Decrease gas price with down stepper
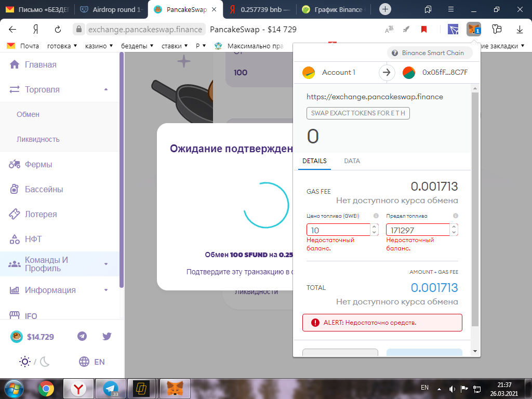Screen dimensions: 532x399 pyautogui.click(x=374, y=233)
